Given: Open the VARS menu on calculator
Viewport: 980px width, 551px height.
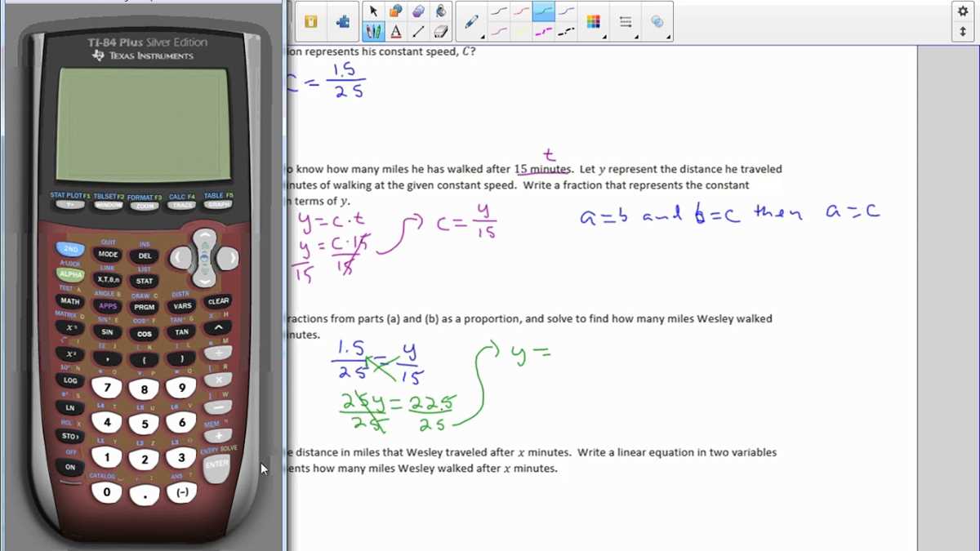Looking at the screenshot, I should tap(182, 306).
